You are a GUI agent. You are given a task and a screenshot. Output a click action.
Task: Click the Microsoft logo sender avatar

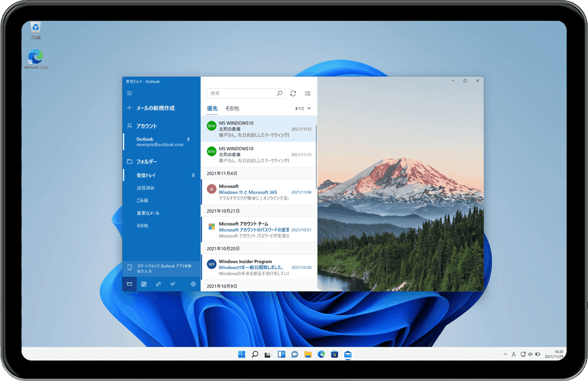[212, 227]
